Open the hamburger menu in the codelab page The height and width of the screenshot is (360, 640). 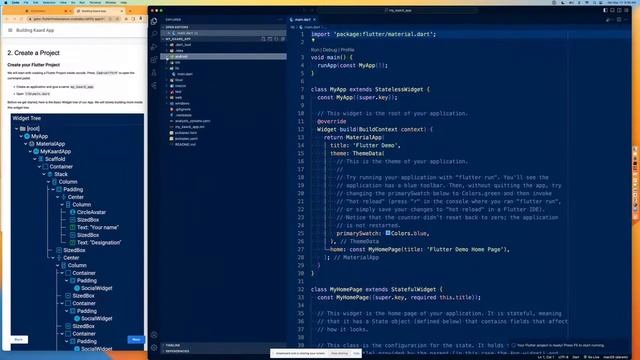click(10, 30)
